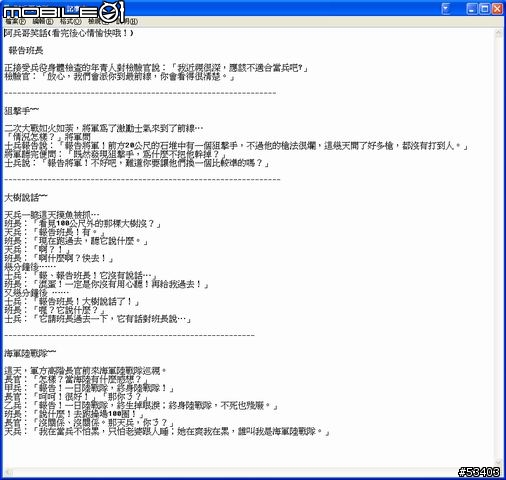Click the vertical scrollbar down arrow
Screen dimensions: 506x480
499,462
